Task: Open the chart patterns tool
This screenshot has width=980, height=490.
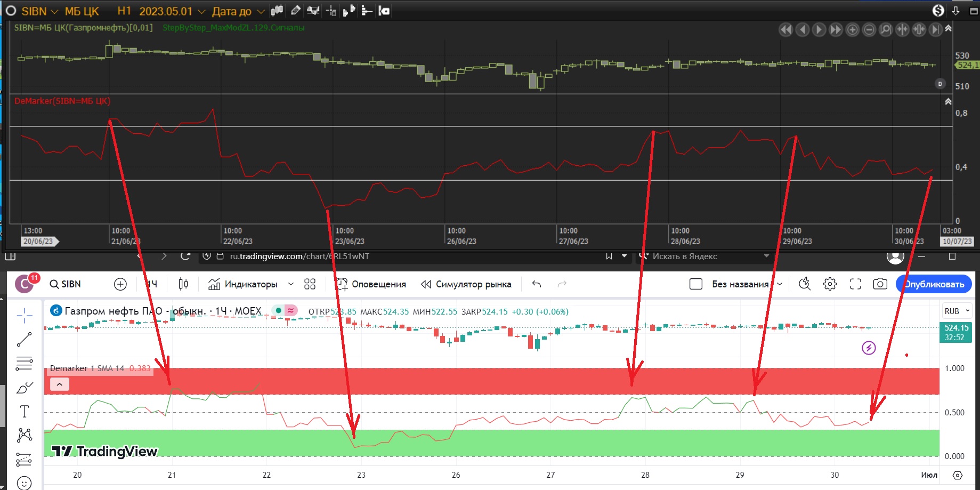Action: [x=25, y=435]
